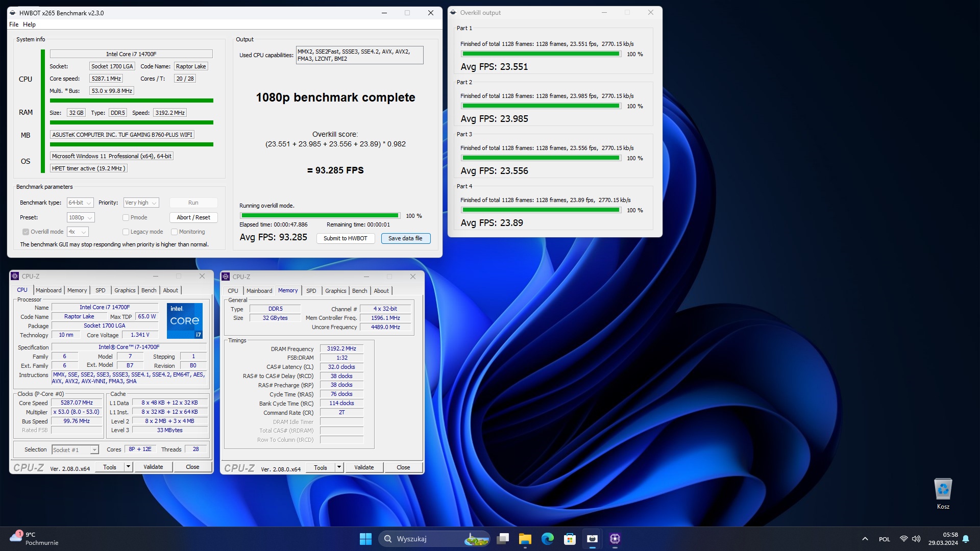Click the overall benchmark progress bar
The width and height of the screenshot is (980, 551).
(320, 216)
